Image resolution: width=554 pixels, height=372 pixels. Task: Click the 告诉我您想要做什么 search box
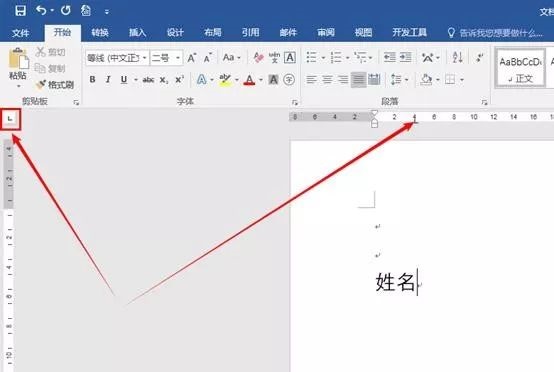[x=495, y=33]
